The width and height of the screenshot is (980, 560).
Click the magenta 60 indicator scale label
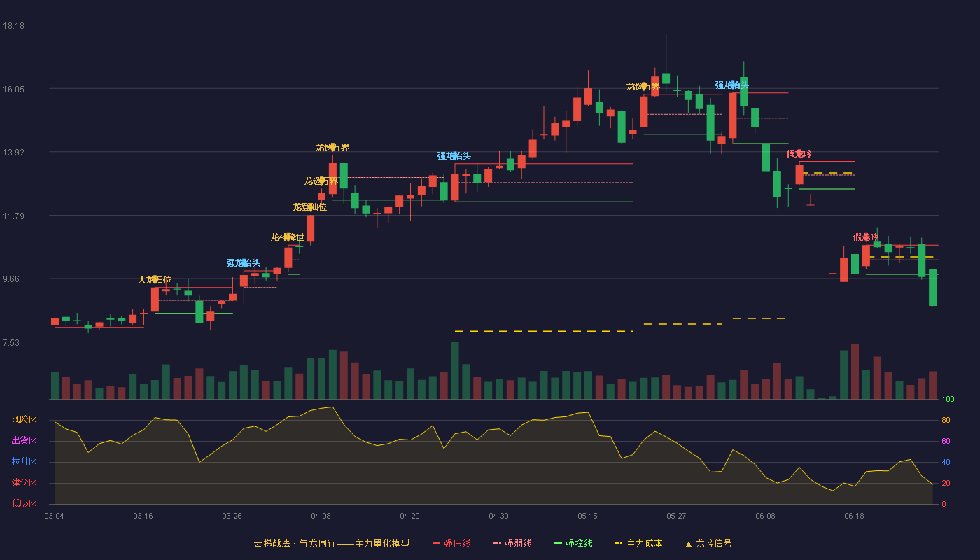[946, 442]
